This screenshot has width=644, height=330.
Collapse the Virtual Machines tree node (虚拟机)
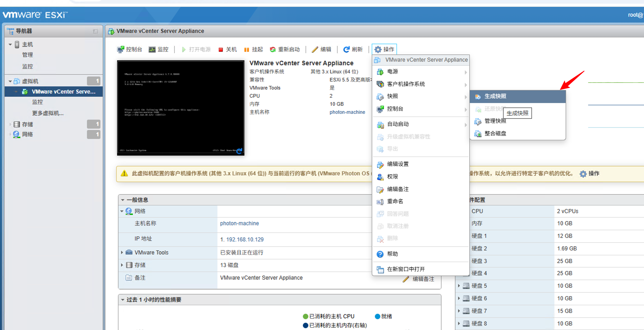coord(10,81)
